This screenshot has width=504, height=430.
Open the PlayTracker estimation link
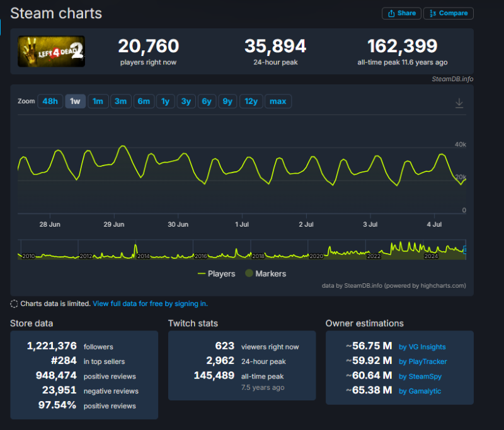423,362
